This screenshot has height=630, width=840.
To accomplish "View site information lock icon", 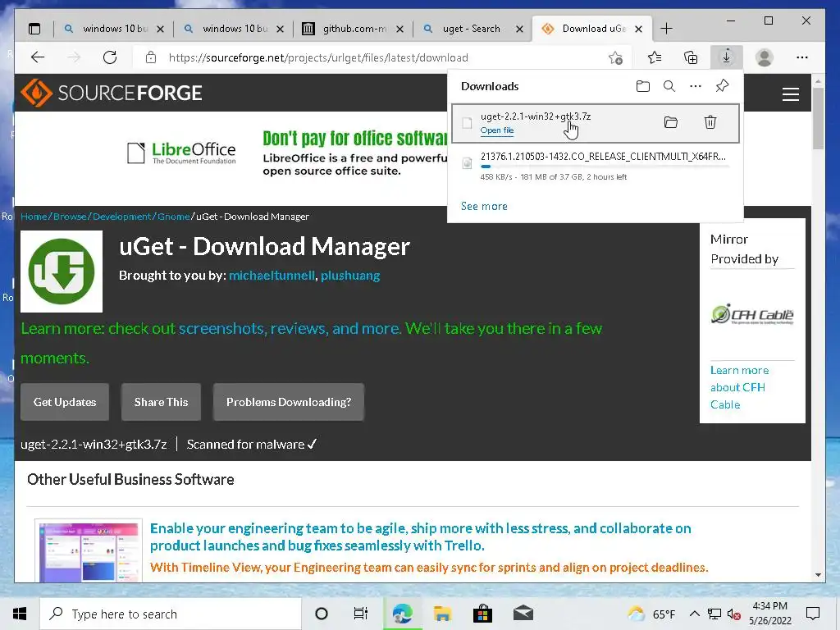I will coord(151,57).
